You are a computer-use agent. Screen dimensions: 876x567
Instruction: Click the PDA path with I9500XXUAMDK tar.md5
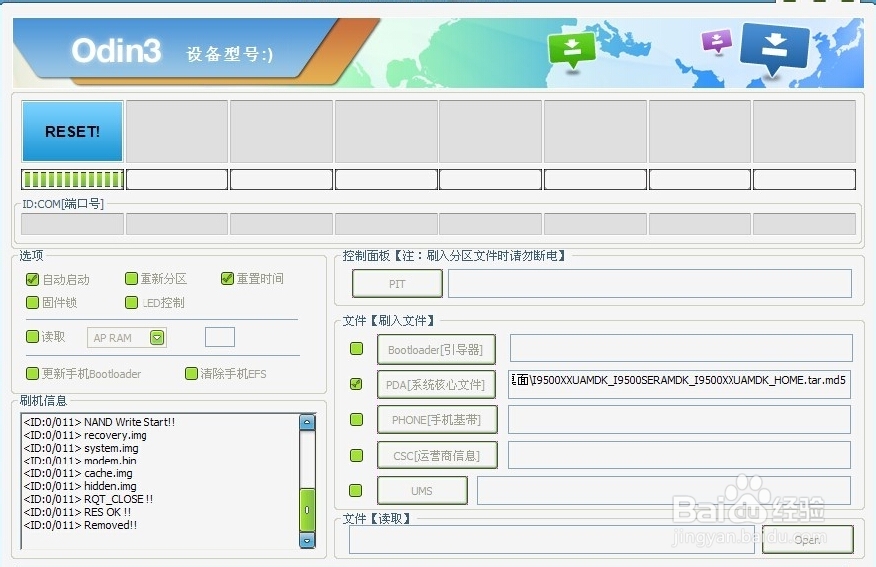pos(679,384)
